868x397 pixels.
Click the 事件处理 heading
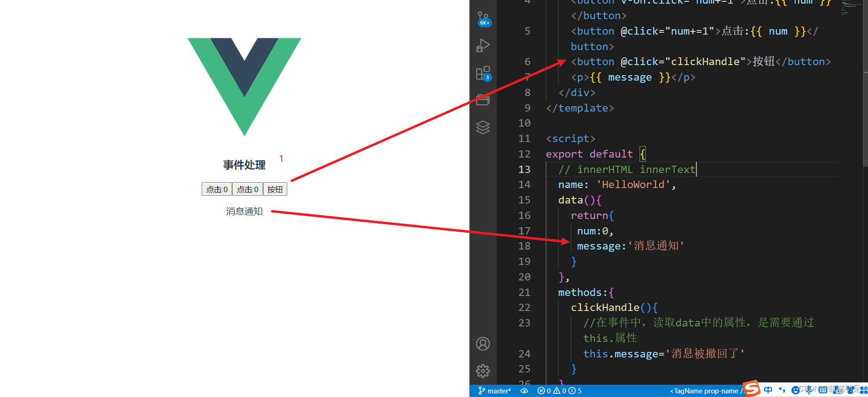tap(244, 165)
